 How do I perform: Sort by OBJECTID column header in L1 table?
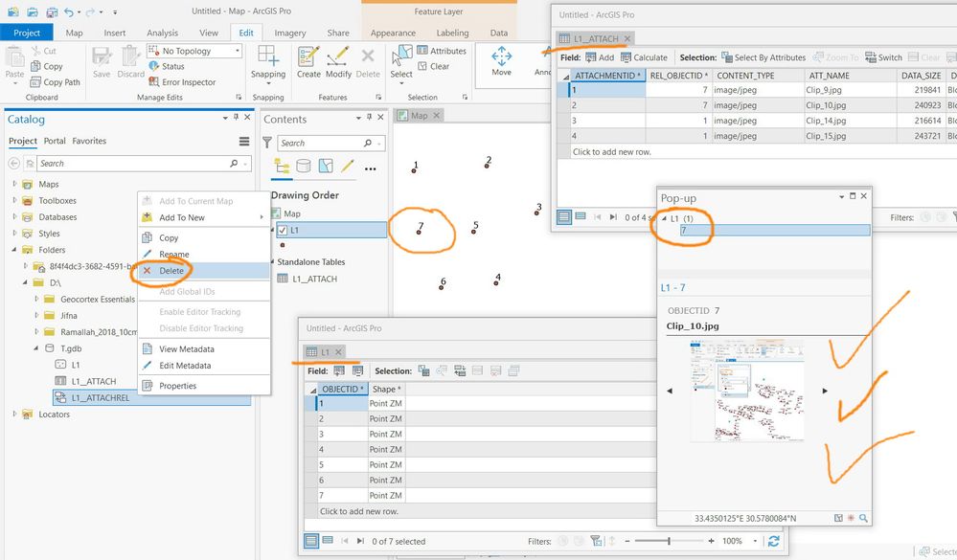pyautogui.click(x=342, y=389)
